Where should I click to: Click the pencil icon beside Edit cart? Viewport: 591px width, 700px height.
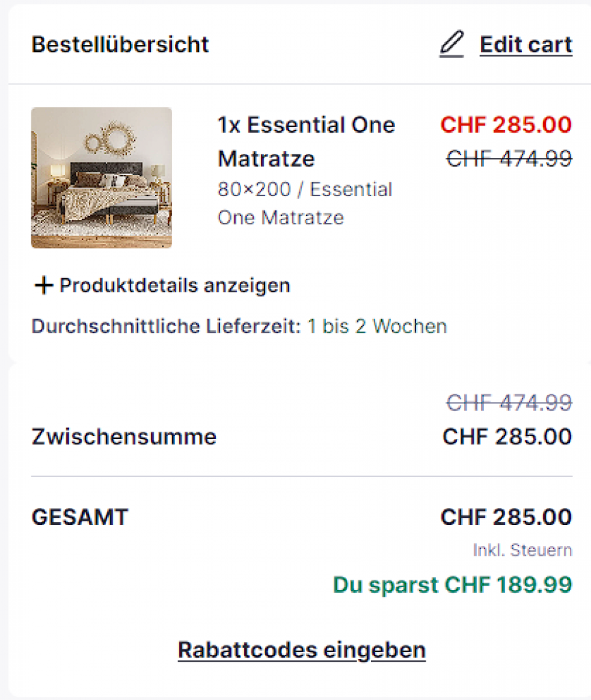[x=451, y=44]
